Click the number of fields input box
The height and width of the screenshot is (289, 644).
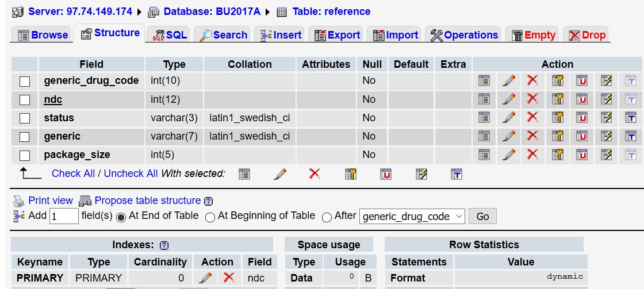pyautogui.click(x=64, y=217)
